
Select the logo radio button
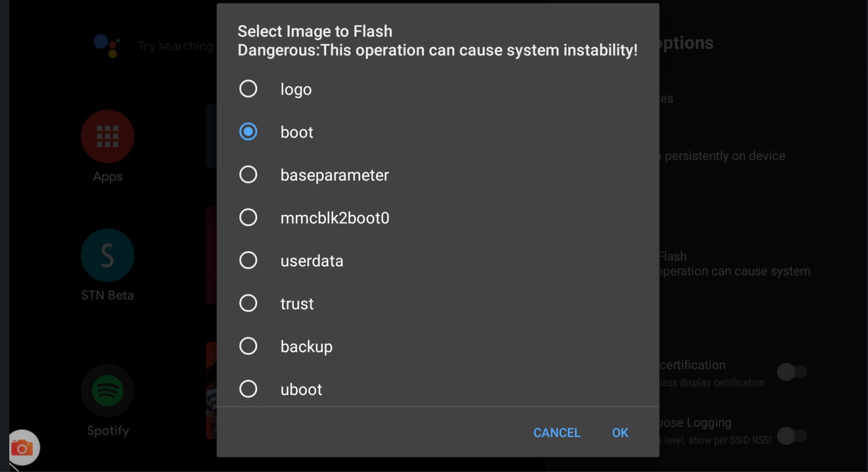249,89
